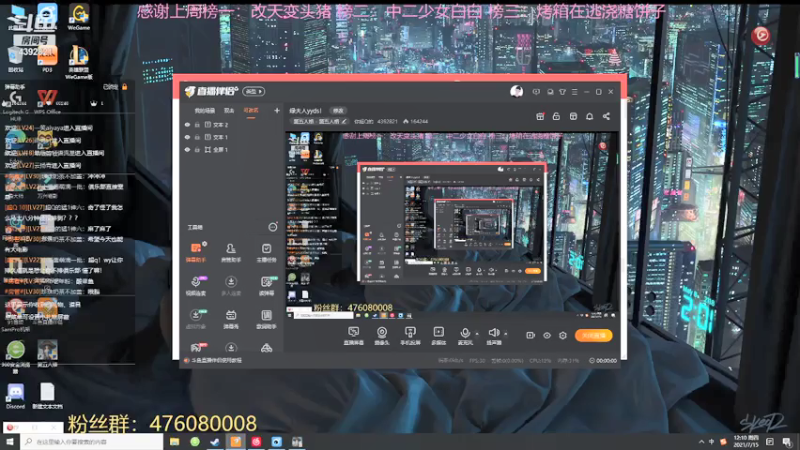Click the room lock icon in header
The width and height of the screenshot is (800, 450).
556,116
